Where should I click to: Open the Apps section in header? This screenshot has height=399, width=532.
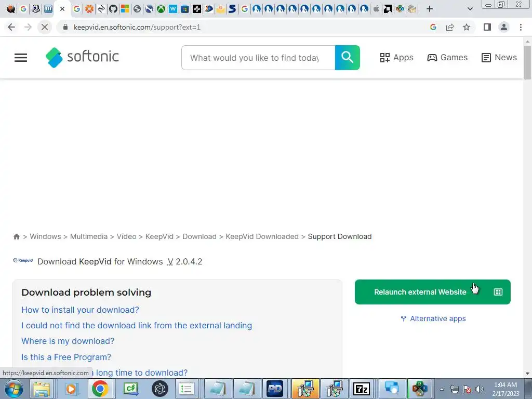coord(396,58)
